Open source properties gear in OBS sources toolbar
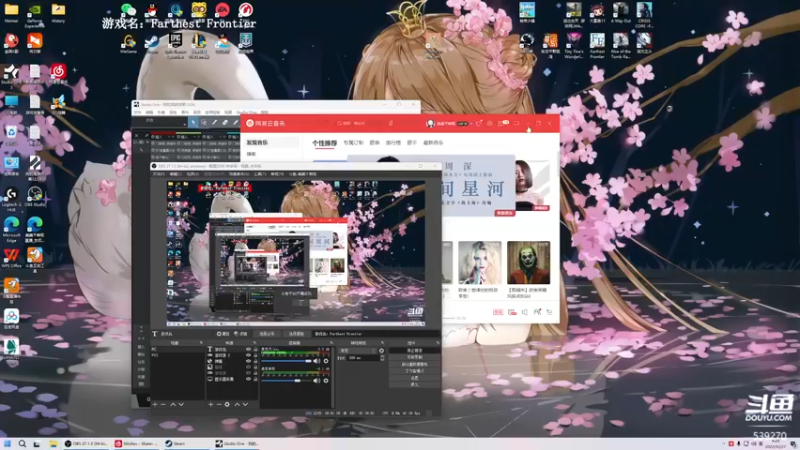This screenshot has height=450, width=800. 227,404
